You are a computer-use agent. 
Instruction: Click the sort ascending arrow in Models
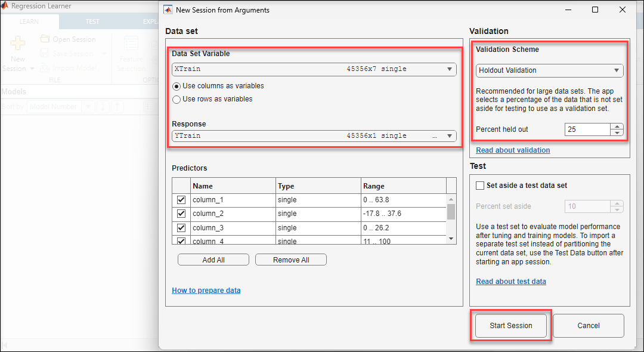pos(119,107)
